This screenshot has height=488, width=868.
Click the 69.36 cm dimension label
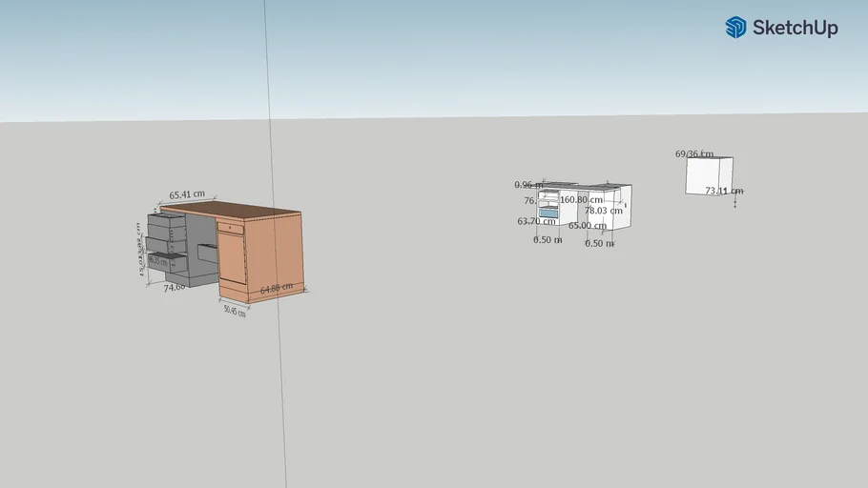pyautogui.click(x=693, y=153)
